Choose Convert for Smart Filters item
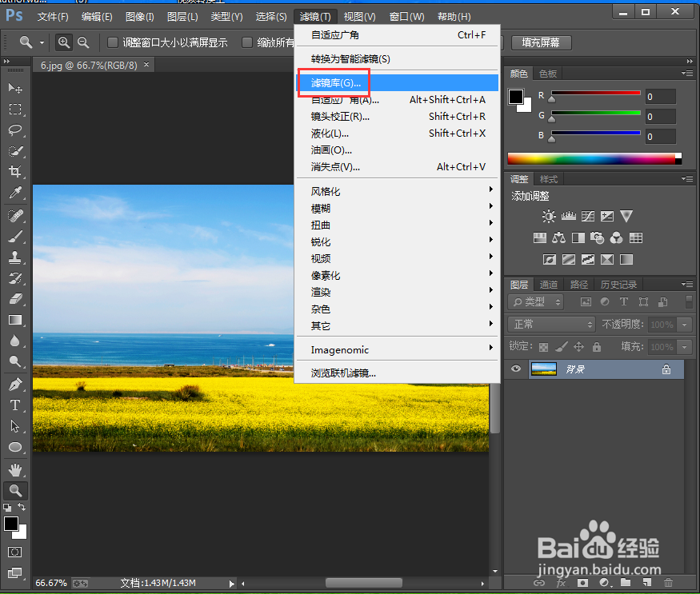The height and width of the screenshot is (594, 700). pyautogui.click(x=397, y=59)
